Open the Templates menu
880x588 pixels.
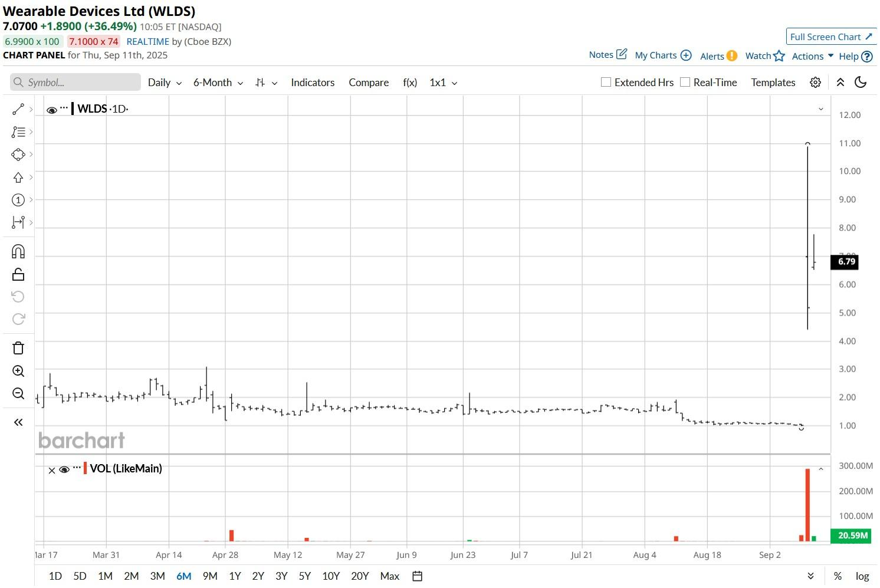pos(773,83)
